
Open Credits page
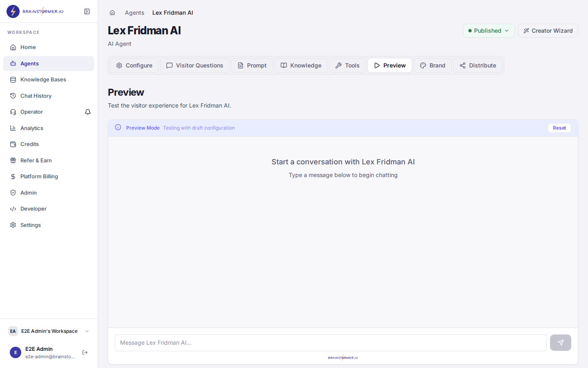49,144
